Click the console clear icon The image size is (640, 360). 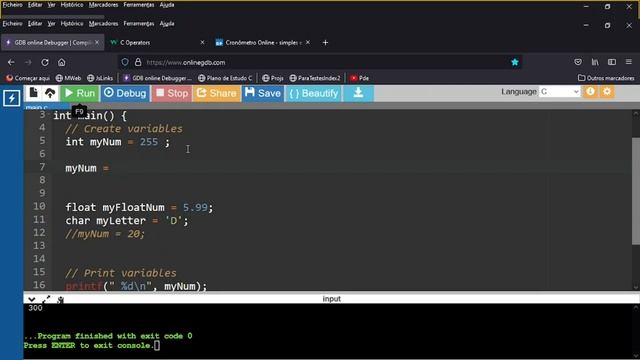click(60, 300)
